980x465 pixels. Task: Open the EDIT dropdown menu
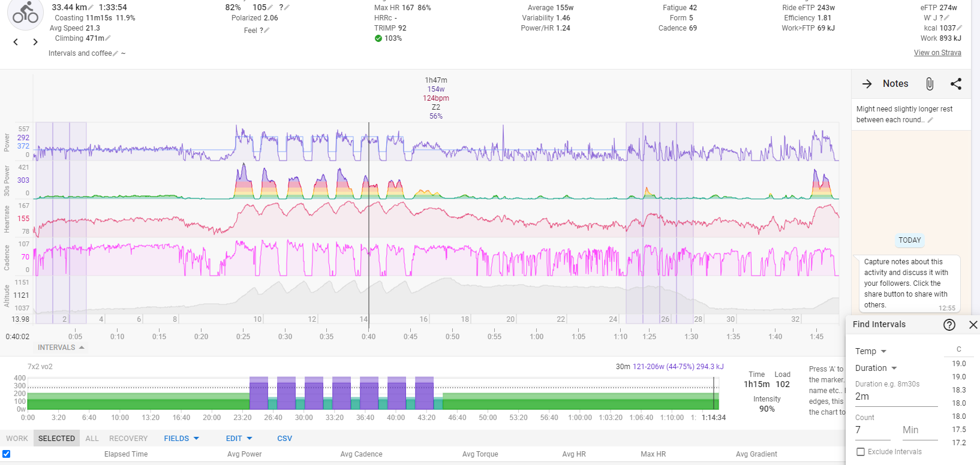(x=239, y=439)
